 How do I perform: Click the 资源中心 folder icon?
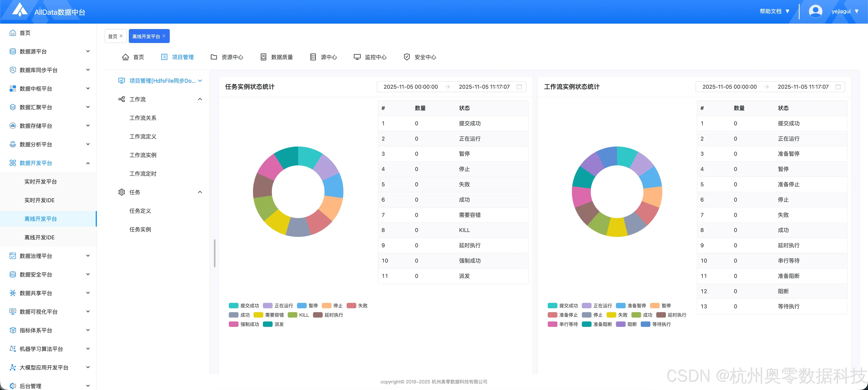[214, 57]
